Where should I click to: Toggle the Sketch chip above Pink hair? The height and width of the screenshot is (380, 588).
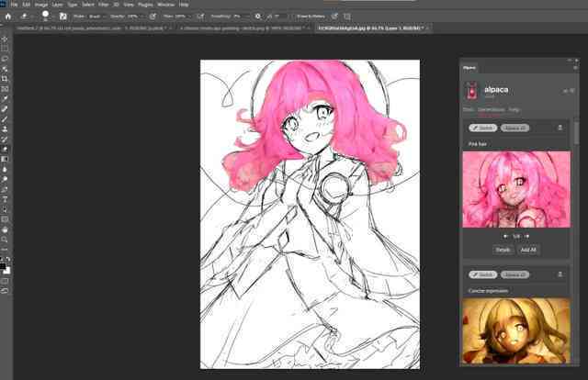pyautogui.click(x=482, y=128)
